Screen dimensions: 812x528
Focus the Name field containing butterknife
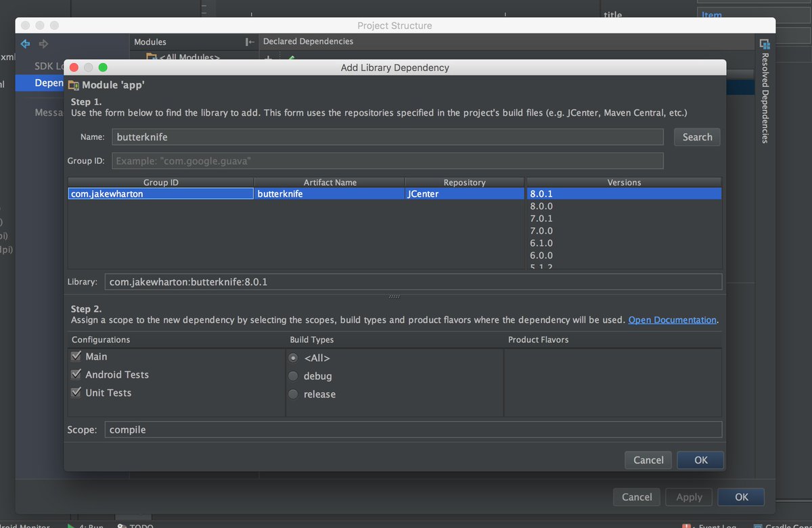tap(388, 137)
